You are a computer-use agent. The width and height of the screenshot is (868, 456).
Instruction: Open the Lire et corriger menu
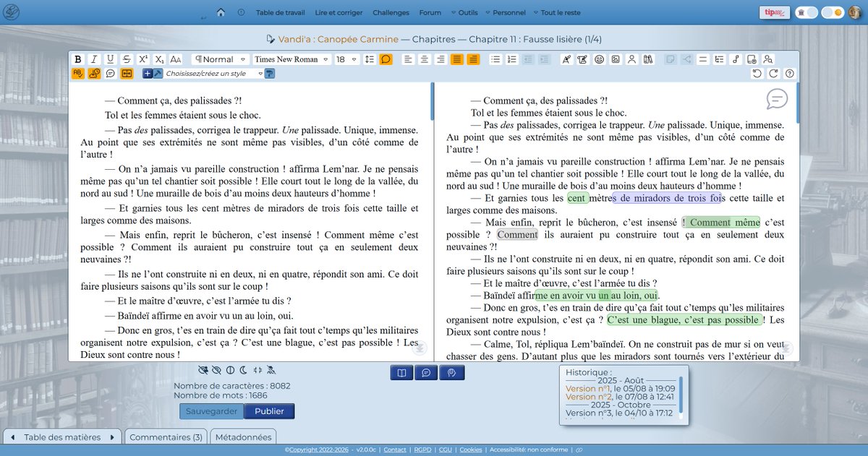(339, 12)
